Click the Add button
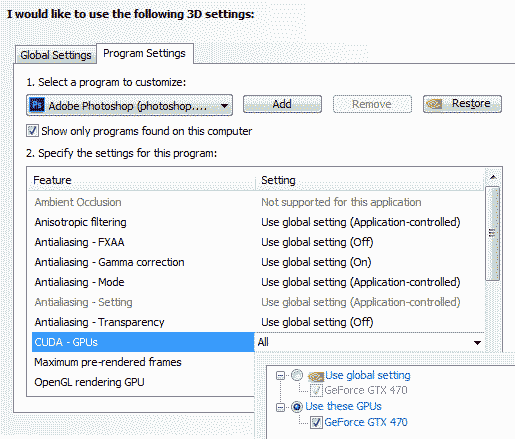This screenshot has width=515, height=439. 282,104
